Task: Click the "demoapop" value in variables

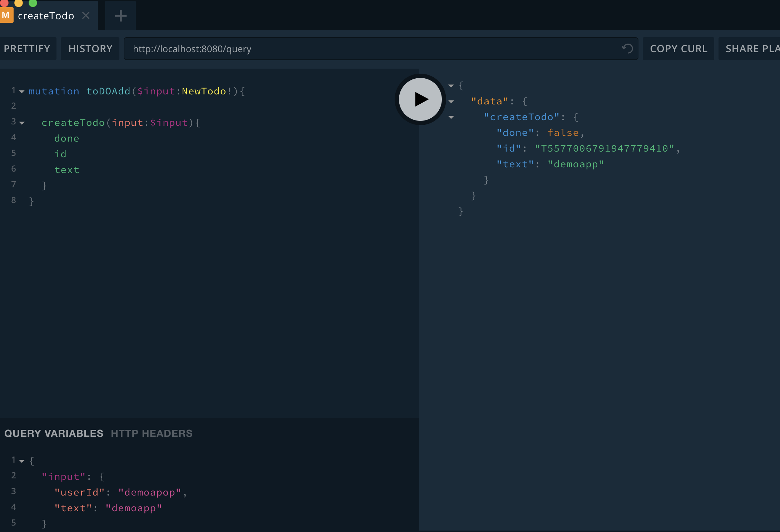Action: point(150,492)
